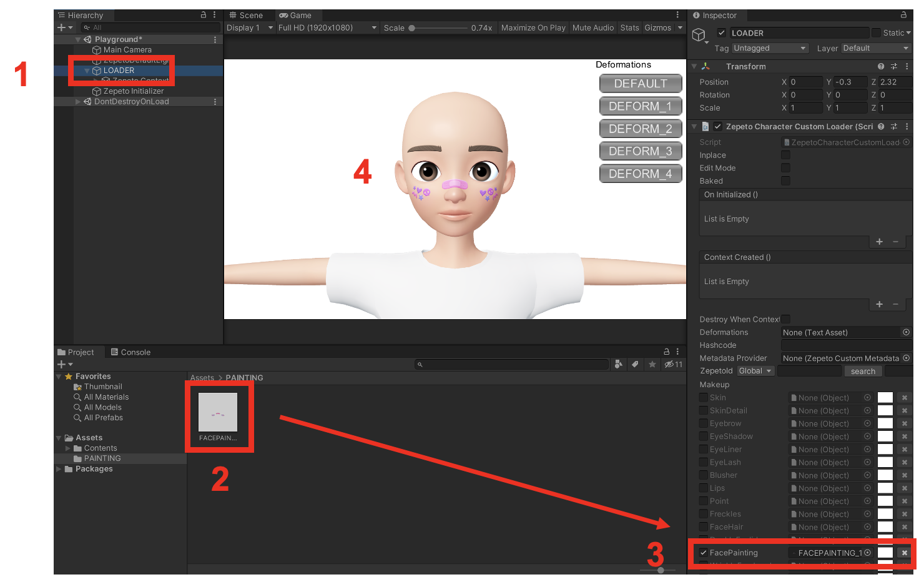Open the Full HD resolution dropdown

[327, 27]
